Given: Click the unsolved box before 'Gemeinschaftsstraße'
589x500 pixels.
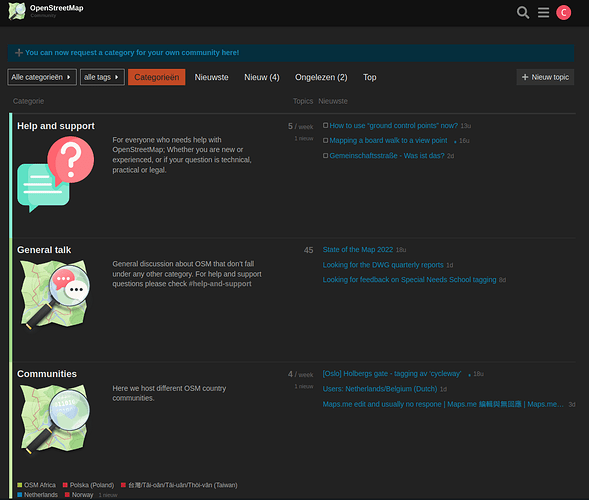Looking at the screenshot, I should 325,156.
